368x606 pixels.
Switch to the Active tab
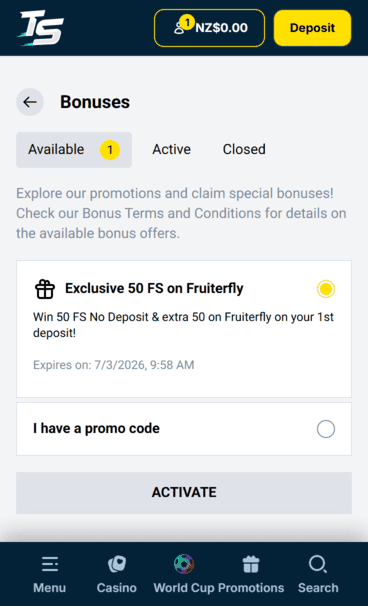click(171, 150)
